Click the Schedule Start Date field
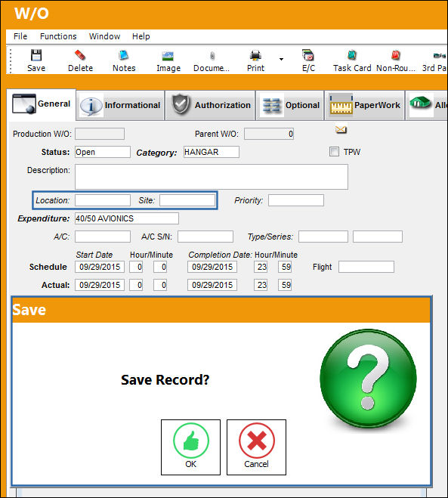Screen dimensions: 448x498 (100, 267)
